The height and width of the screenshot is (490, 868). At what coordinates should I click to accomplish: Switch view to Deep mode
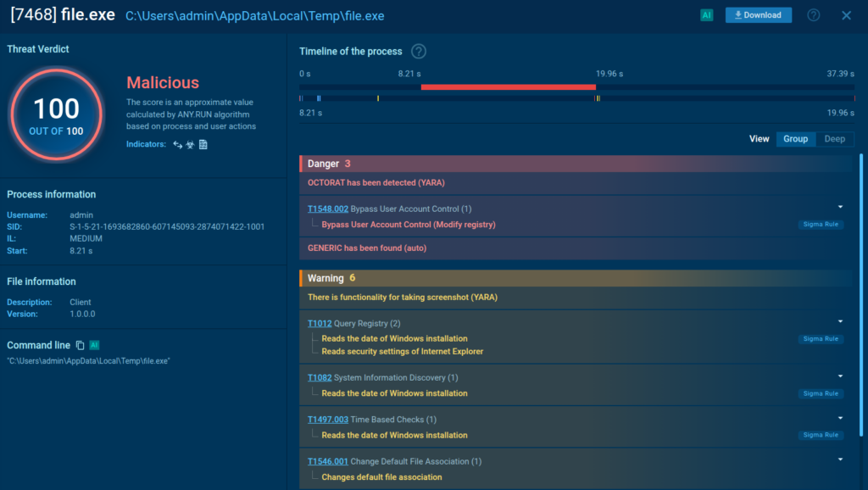834,139
